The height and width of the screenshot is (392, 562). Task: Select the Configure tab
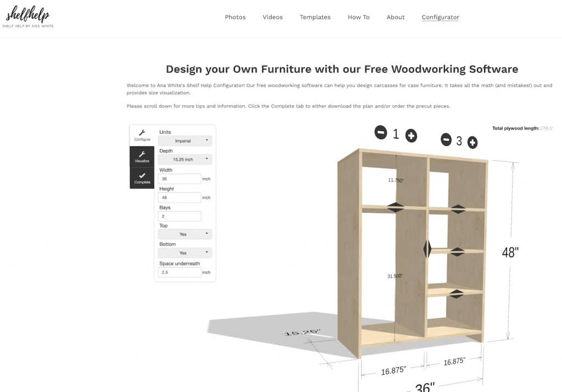point(142,135)
